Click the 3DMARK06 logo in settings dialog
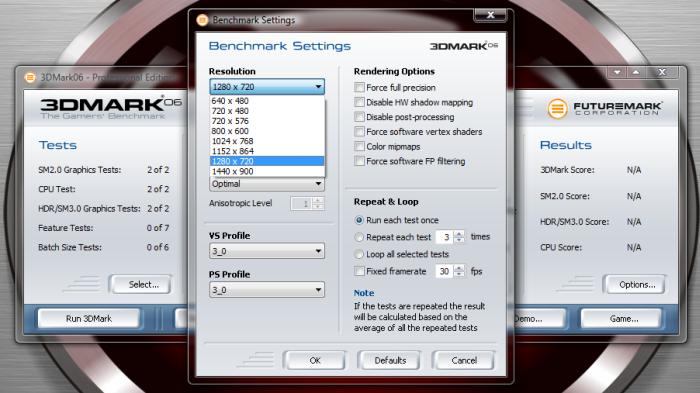Screen dimensions: 700x393 pyautogui.click(x=464, y=46)
